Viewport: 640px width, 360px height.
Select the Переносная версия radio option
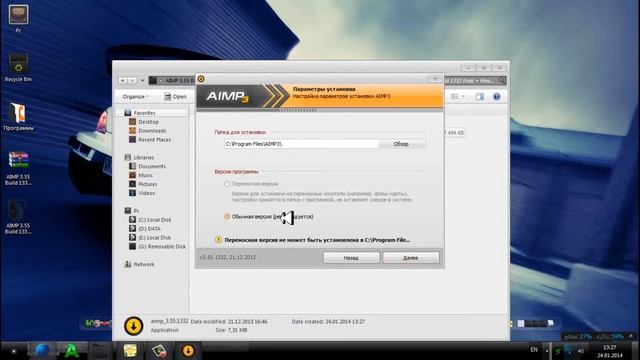[x=227, y=184]
